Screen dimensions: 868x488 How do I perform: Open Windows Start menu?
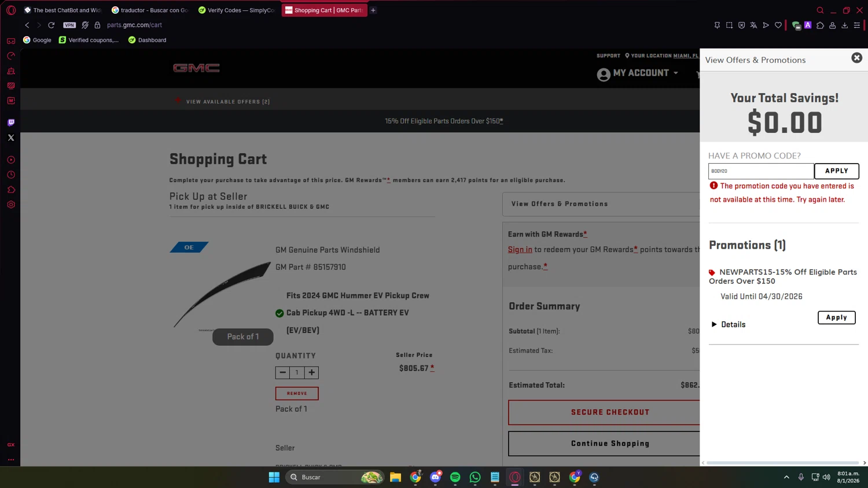pyautogui.click(x=274, y=477)
